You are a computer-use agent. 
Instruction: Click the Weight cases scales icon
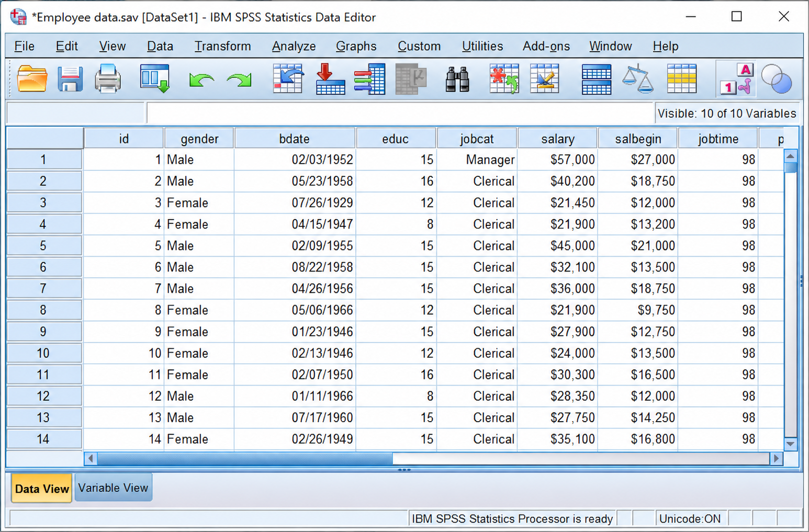(x=637, y=79)
